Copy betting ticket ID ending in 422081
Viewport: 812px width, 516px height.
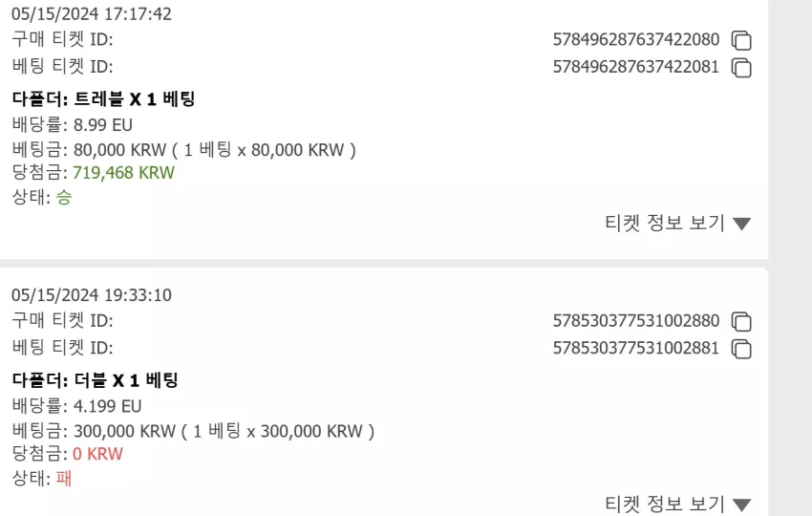tap(741, 68)
